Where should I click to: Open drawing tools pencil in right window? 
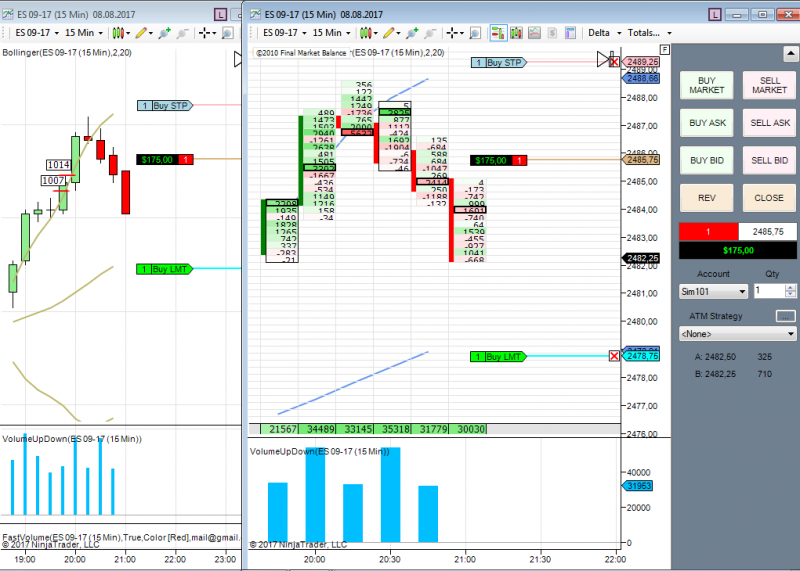(x=389, y=33)
